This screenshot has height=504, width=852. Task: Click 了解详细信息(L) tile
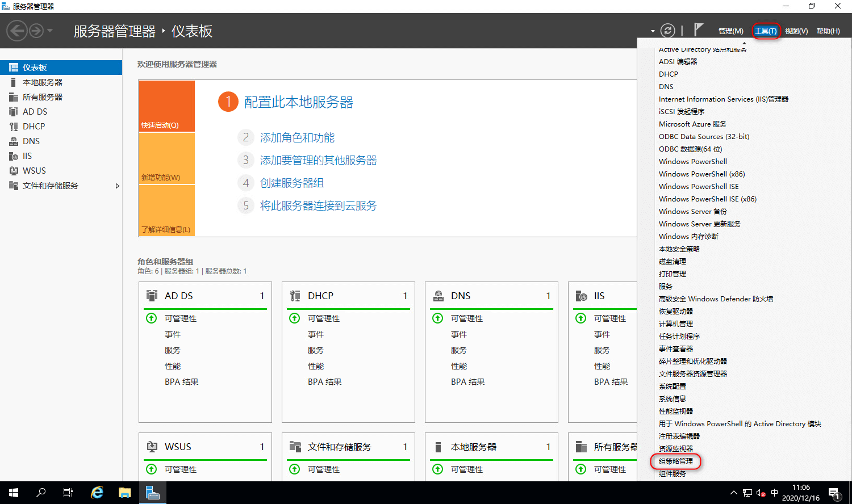pos(167,211)
